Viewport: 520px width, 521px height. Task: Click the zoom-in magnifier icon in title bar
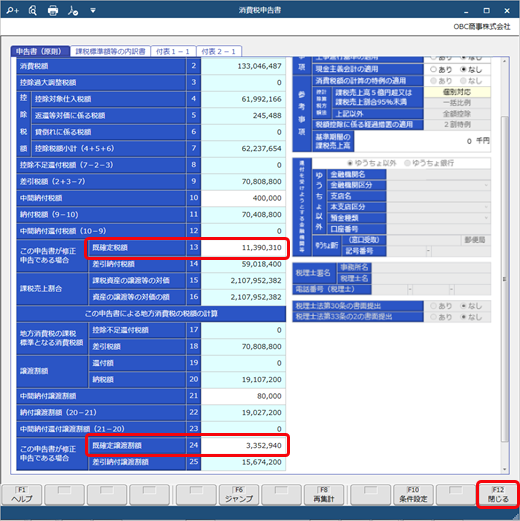click(12, 11)
